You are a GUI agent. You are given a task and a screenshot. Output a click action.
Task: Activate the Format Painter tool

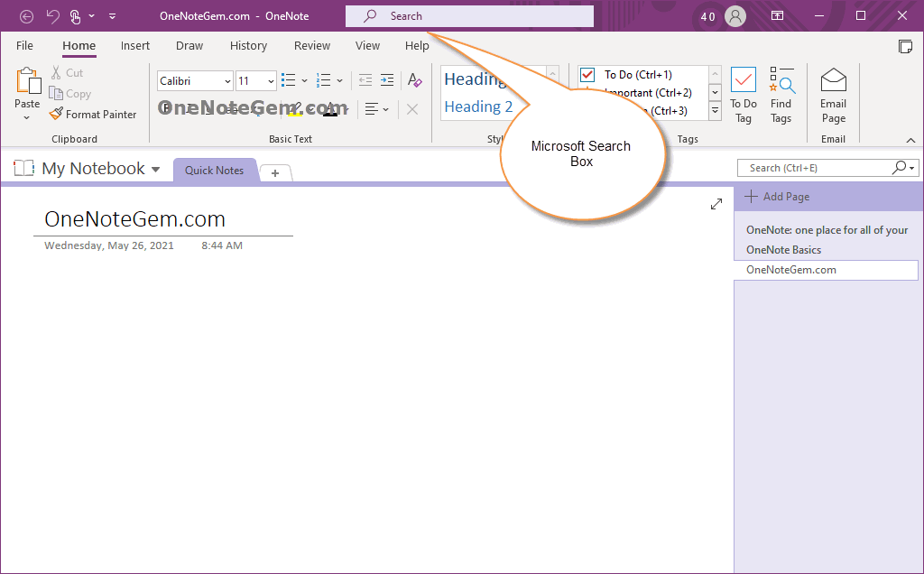coord(93,115)
